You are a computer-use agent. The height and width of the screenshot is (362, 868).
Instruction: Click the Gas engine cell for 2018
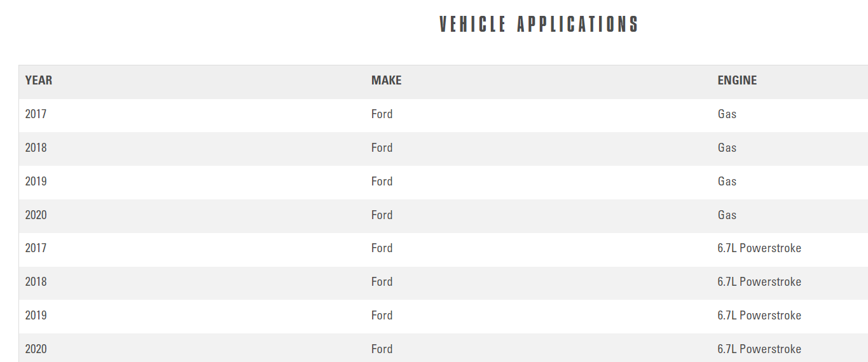(727, 148)
